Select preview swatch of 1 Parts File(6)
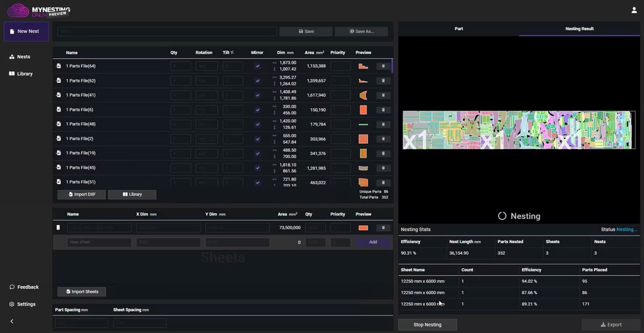 coord(363,109)
